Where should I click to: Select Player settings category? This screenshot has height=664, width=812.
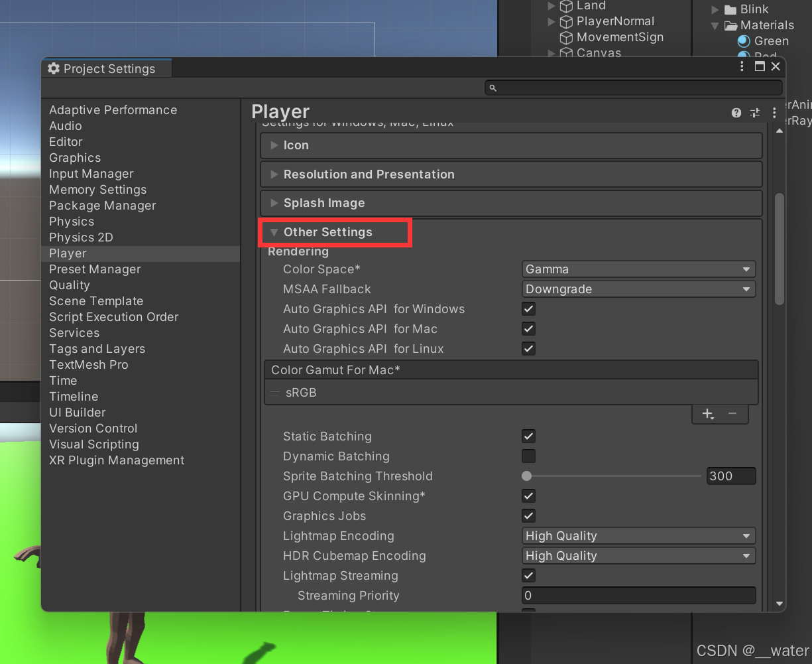tap(141, 253)
